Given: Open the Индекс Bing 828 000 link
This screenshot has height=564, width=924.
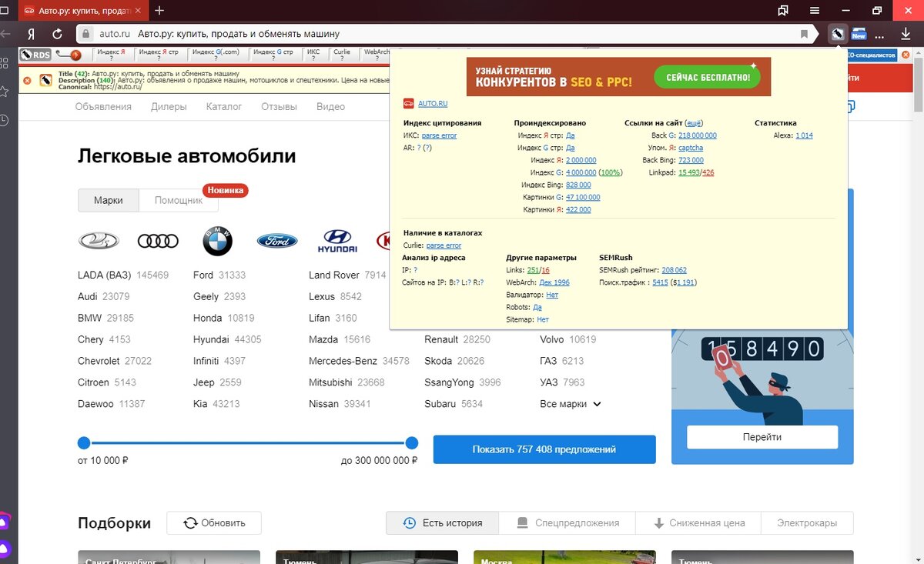Looking at the screenshot, I should 578,185.
